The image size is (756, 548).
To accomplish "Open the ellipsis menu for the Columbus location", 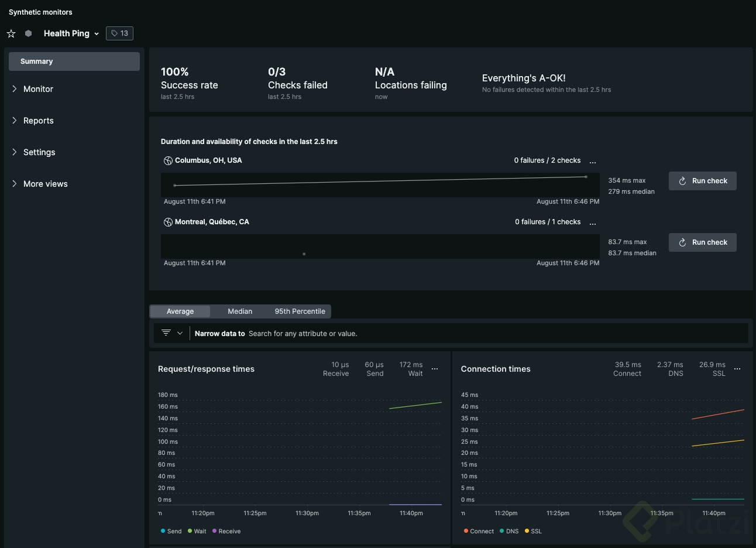I will [x=593, y=162].
